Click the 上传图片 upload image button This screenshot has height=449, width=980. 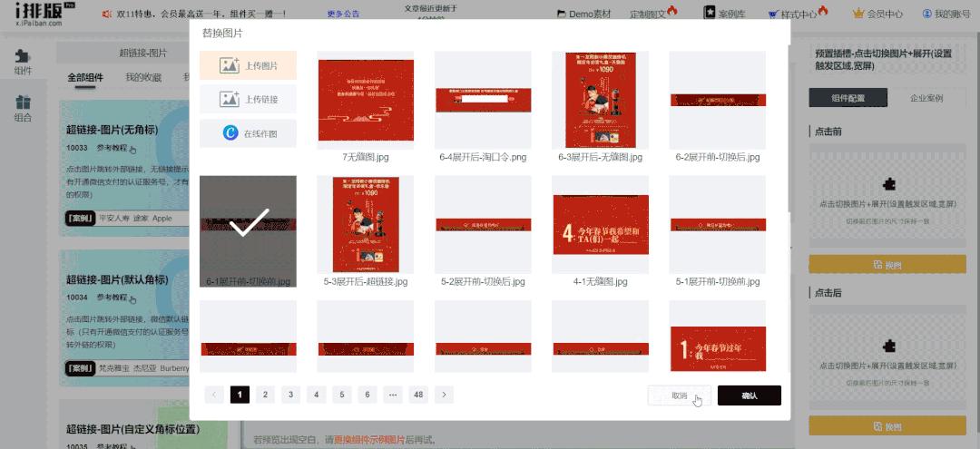click(248, 65)
